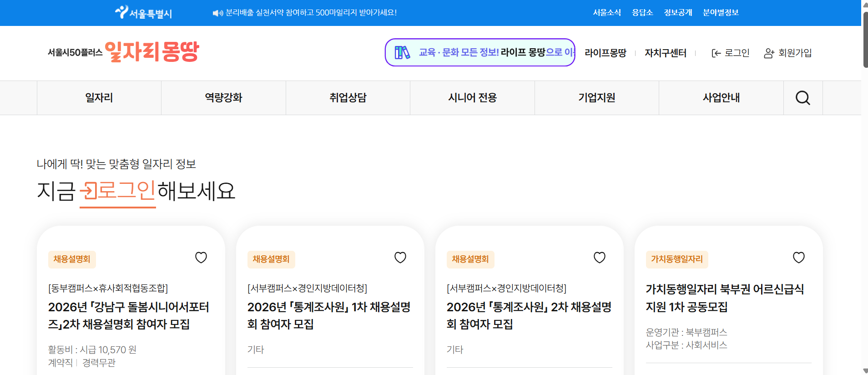Viewport: 868px width, 375px height.
Task: Open 자치구센터 link
Action: click(666, 53)
